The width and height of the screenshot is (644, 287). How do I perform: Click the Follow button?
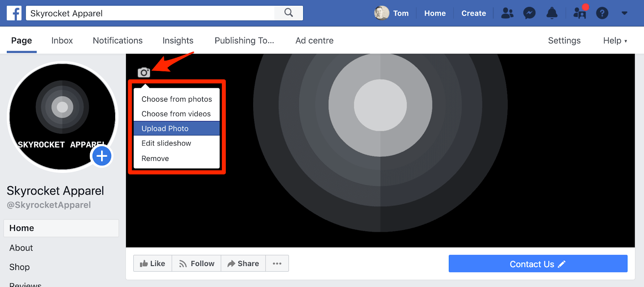(196, 263)
